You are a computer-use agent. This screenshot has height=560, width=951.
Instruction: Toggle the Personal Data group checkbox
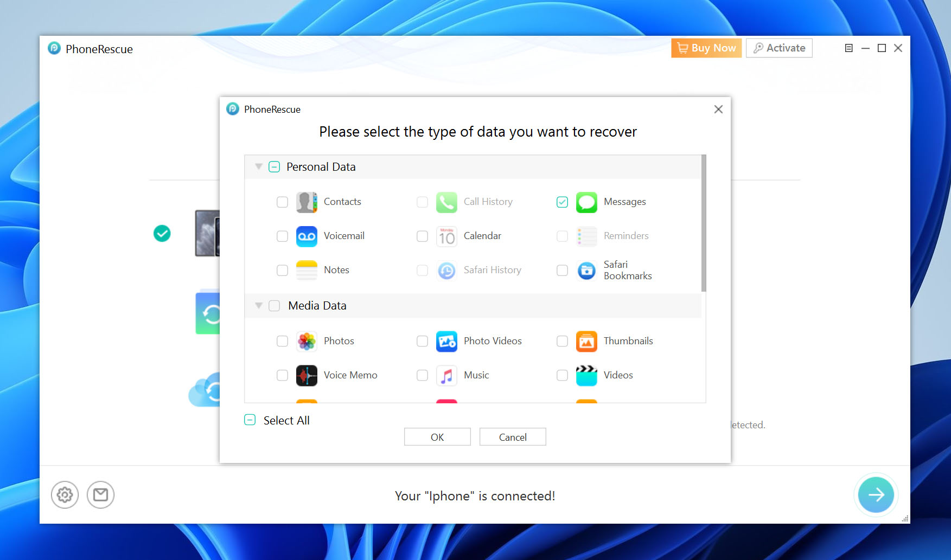[x=275, y=167]
